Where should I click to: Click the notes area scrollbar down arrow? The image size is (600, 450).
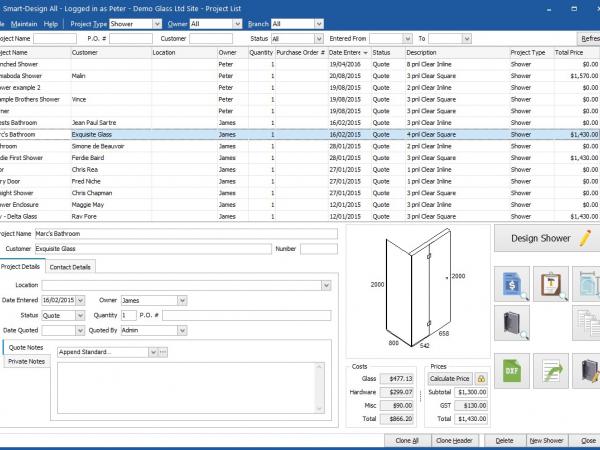pos(320,409)
